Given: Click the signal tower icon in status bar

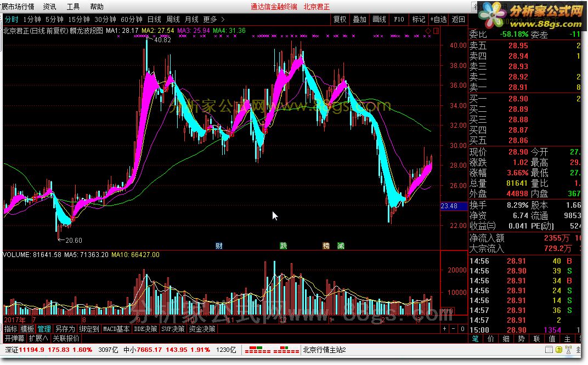Looking at the screenshot, I should 568,350.
